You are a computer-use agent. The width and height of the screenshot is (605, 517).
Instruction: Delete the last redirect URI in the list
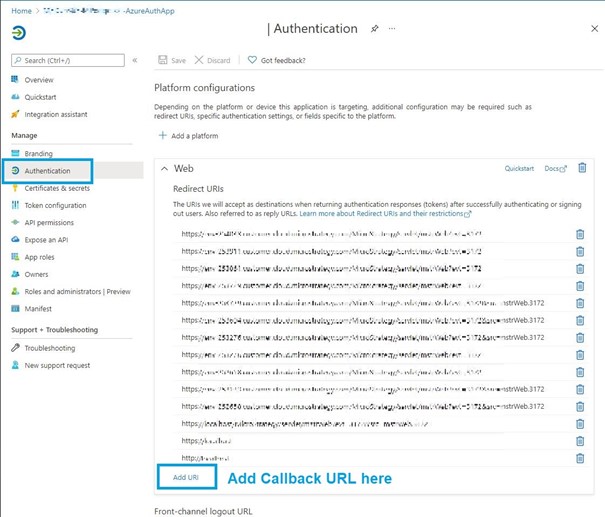tap(580, 458)
